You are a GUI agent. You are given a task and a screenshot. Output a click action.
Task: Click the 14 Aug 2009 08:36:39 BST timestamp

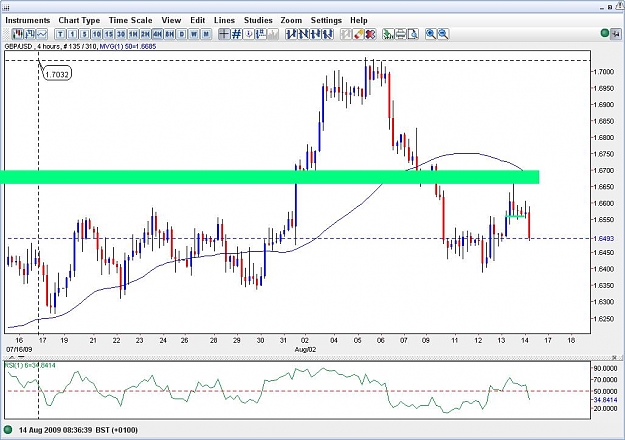[x=78, y=430]
